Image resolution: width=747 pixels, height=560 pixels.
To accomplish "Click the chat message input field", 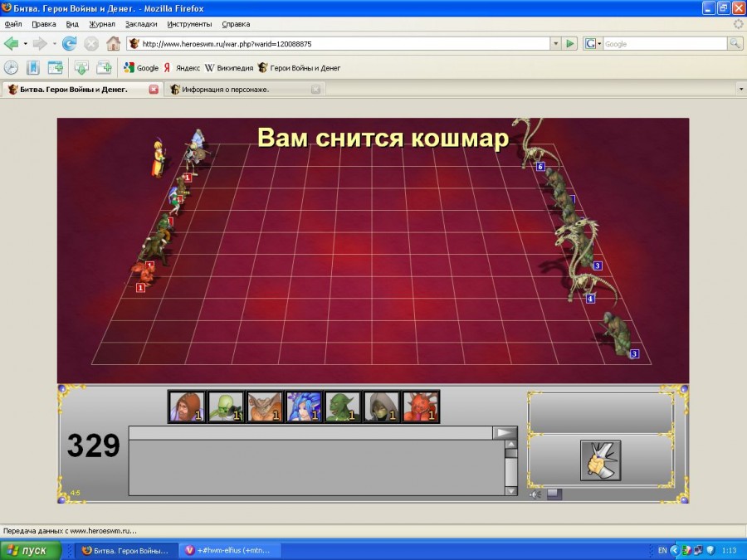I will coord(310,432).
